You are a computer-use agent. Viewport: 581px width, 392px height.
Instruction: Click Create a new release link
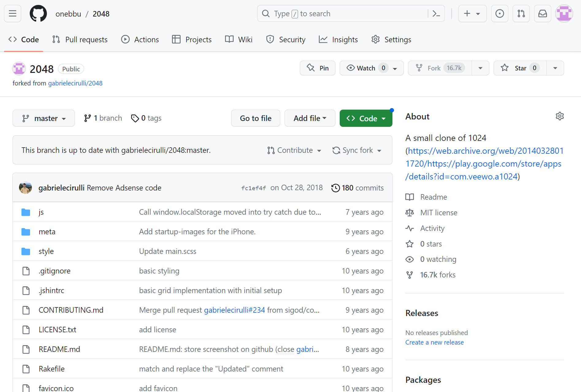[x=434, y=342]
